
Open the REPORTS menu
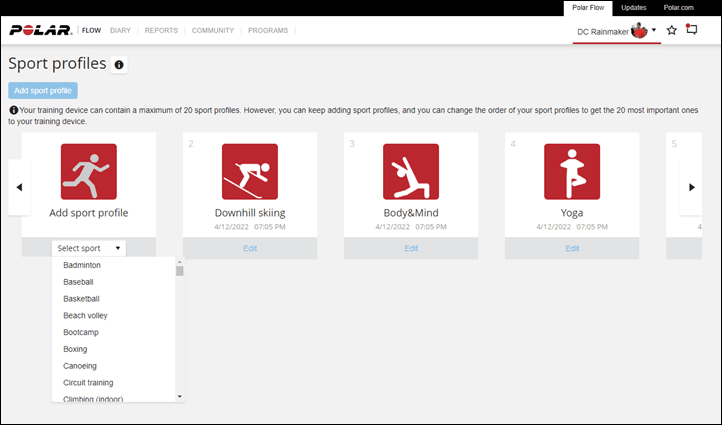tap(161, 30)
